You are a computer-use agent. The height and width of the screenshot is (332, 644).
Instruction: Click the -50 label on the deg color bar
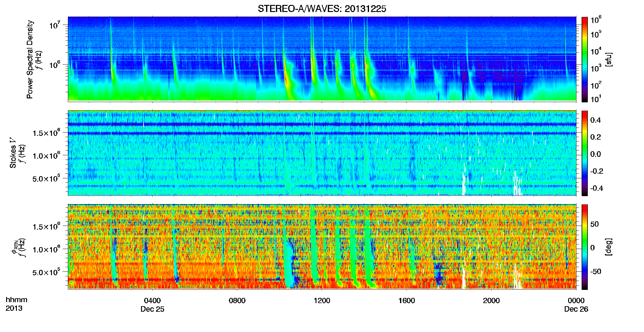point(596,271)
